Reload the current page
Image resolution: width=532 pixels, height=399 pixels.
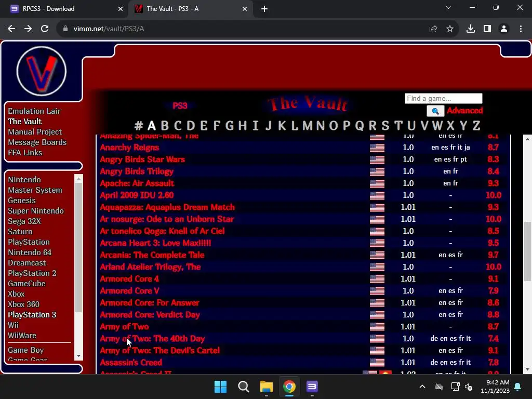[x=45, y=29]
